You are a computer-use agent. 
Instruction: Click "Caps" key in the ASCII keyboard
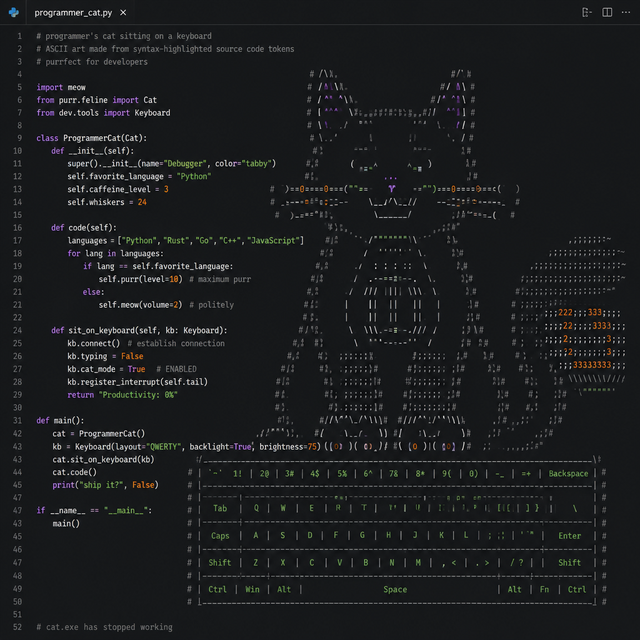[220, 536]
